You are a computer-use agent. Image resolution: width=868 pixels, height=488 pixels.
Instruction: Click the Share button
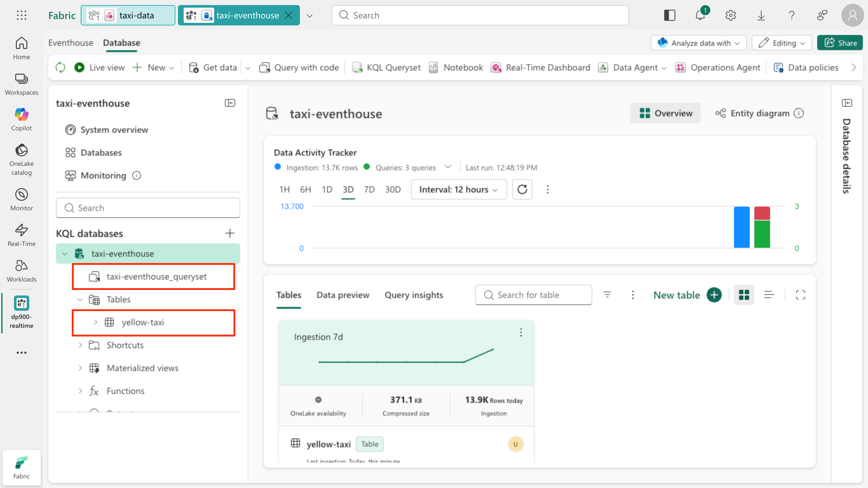840,43
